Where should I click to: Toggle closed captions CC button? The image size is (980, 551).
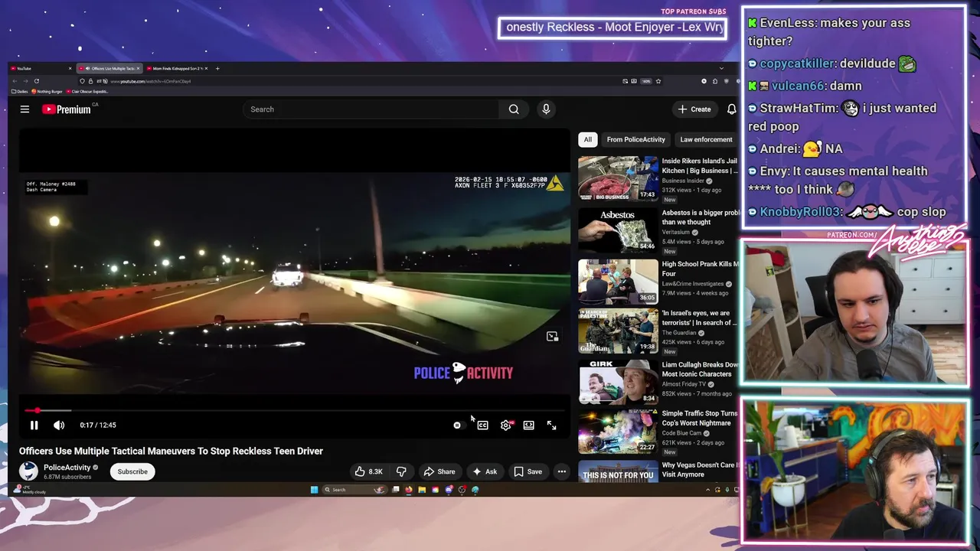click(x=482, y=425)
